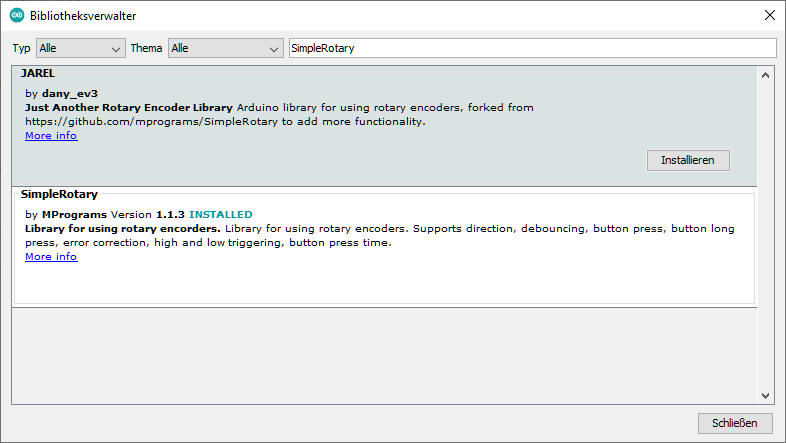
Task: Click the author name dany_ev3
Action: click(70, 93)
